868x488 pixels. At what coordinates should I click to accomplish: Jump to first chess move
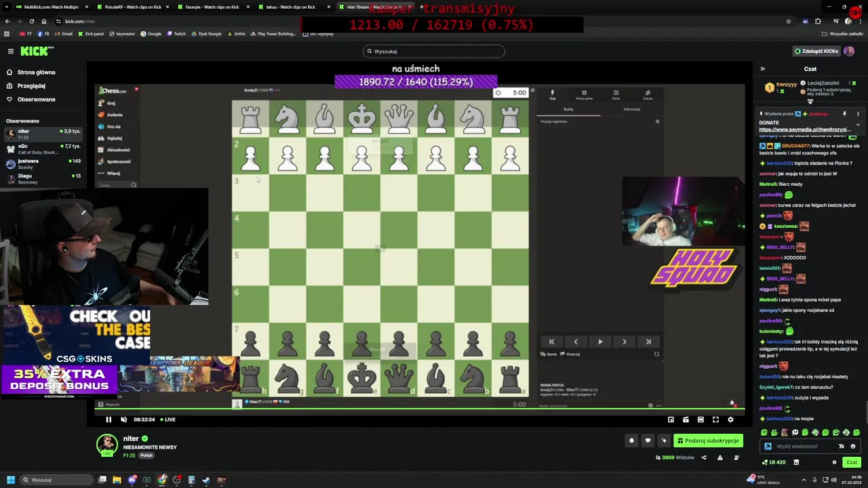(551, 342)
